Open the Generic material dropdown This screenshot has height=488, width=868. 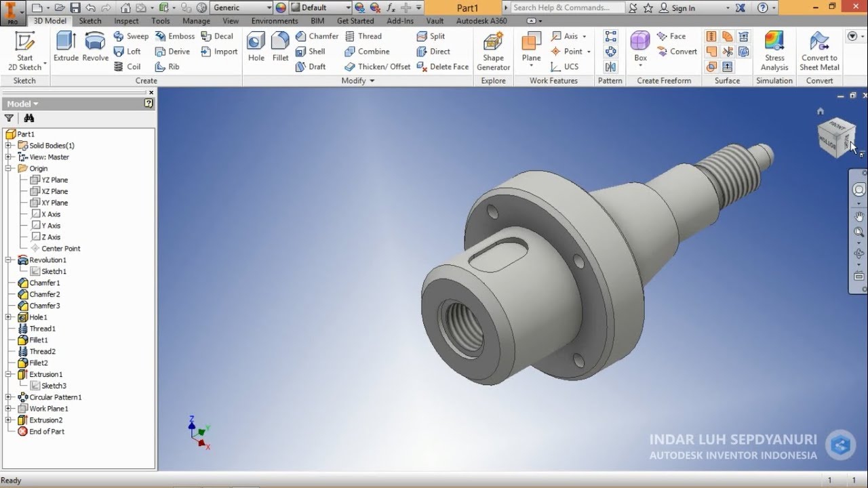point(269,7)
